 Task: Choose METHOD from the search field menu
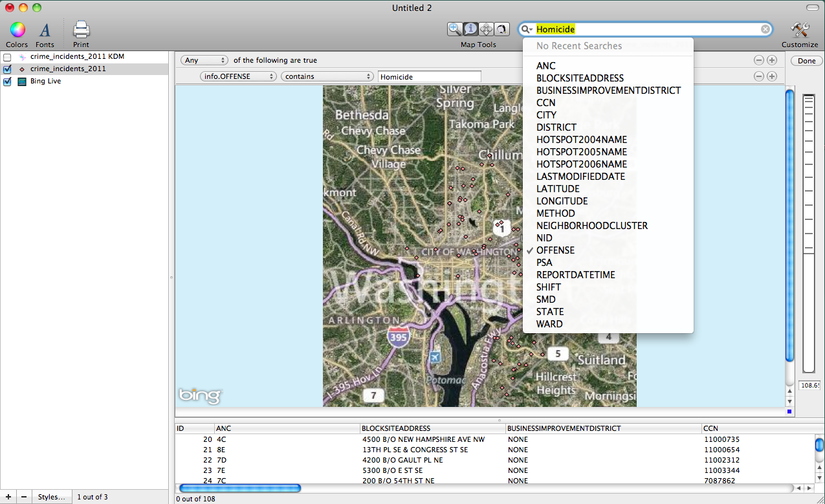(555, 214)
